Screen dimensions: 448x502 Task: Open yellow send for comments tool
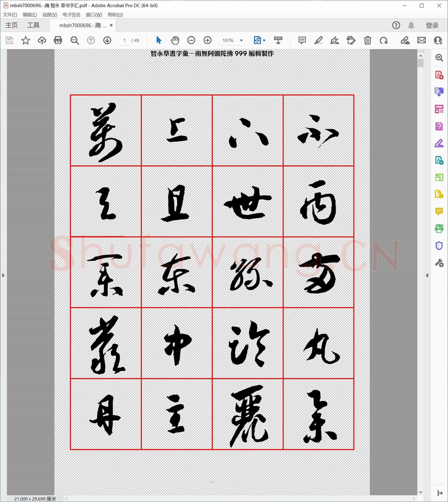coord(439,195)
